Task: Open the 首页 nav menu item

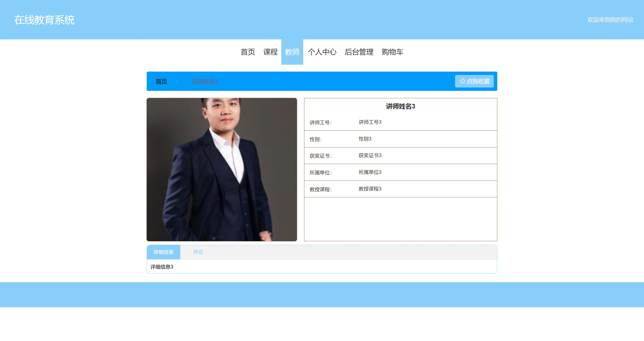Action: pos(248,52)
